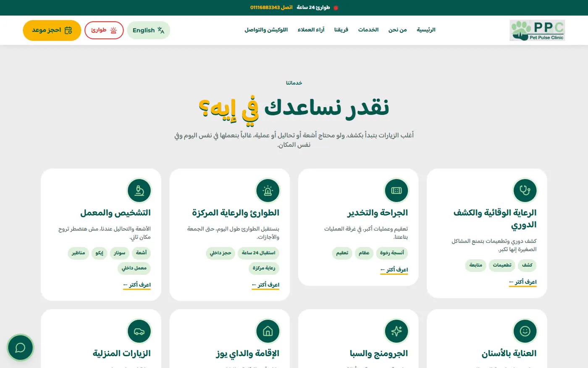
Task: Click اعرف أكتر under الجراحة والتخدير card
Action: (394, 270)
